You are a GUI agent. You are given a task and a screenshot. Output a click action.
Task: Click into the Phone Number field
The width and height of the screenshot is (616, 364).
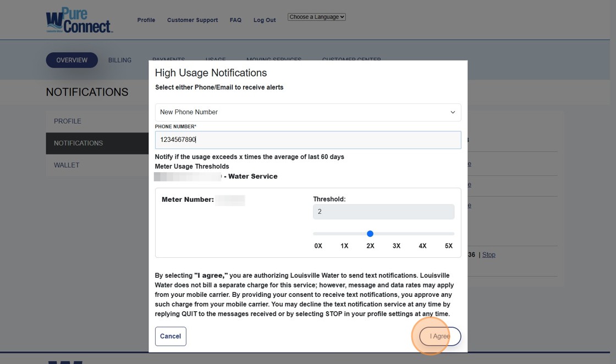point(308,140)
